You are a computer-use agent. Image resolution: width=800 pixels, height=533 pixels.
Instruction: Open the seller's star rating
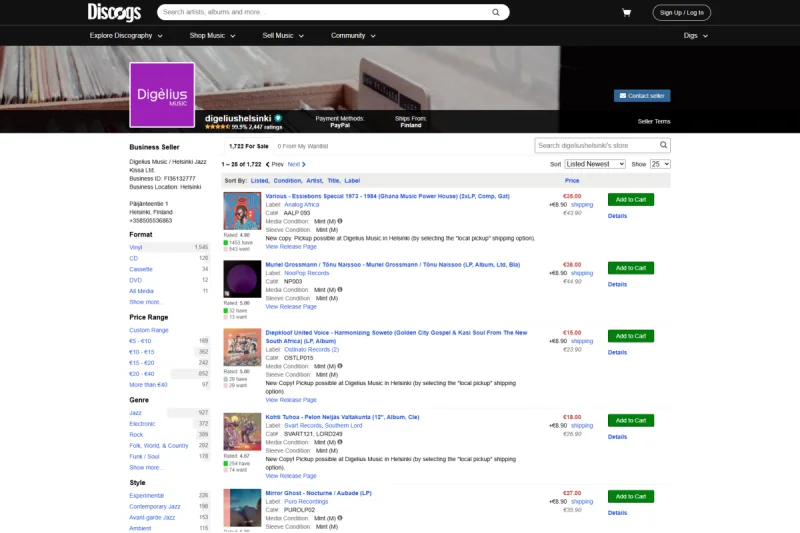[x=217, y=126]
